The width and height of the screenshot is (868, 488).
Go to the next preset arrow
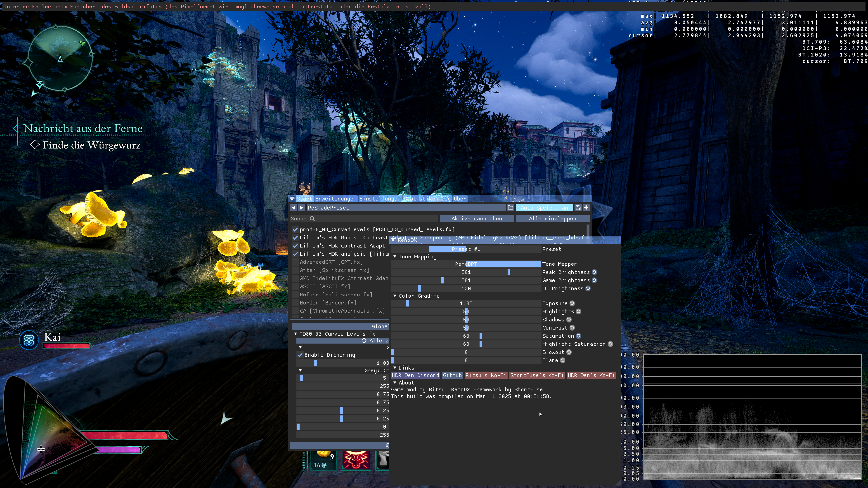(x=302, y=208)
